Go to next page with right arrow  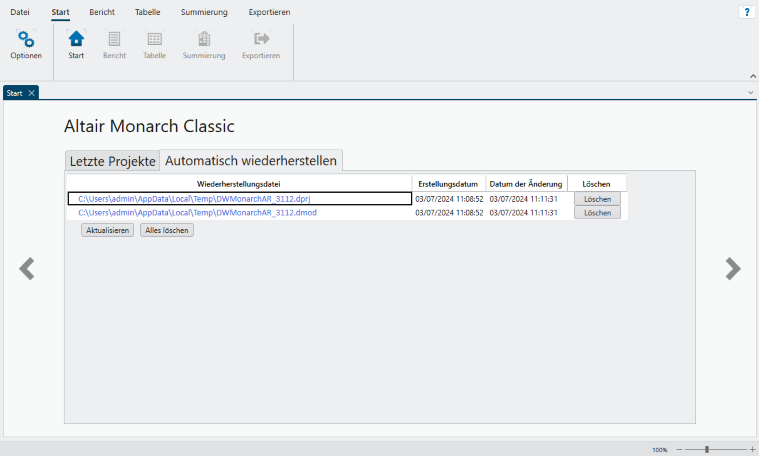pos(733,268)
